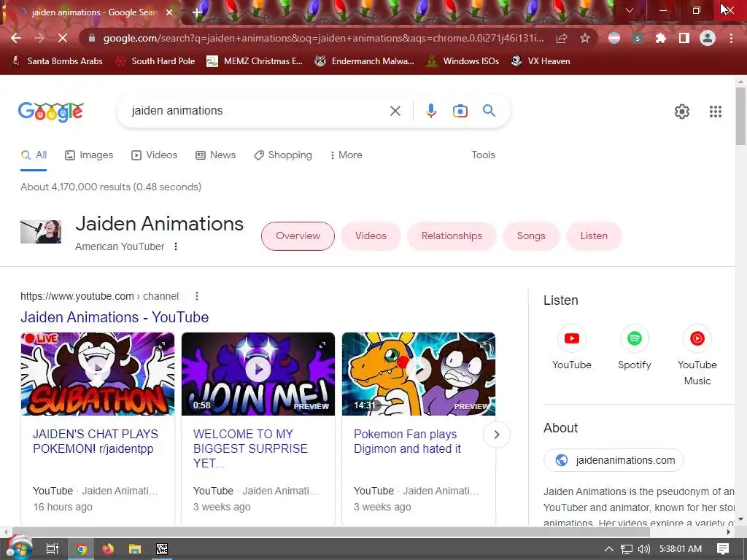
Task: Click the share page icon in address bar
Action: 562,38
